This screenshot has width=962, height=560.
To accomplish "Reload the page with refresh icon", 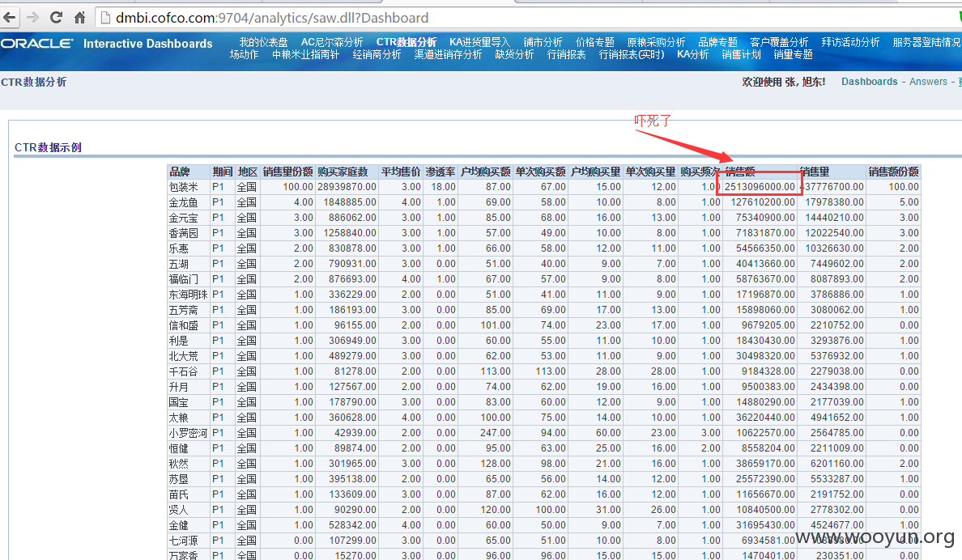I will (56, 17).
